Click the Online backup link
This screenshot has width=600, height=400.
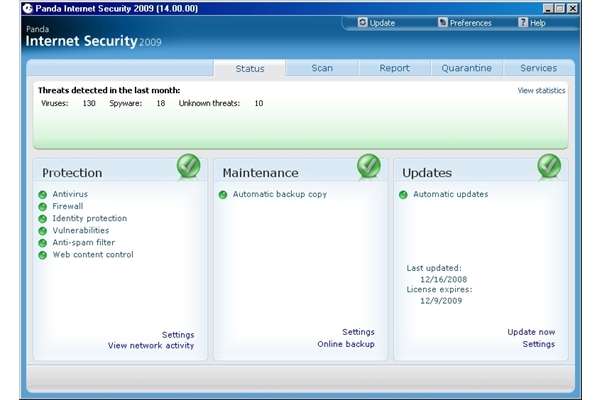[x=346, y=344]
